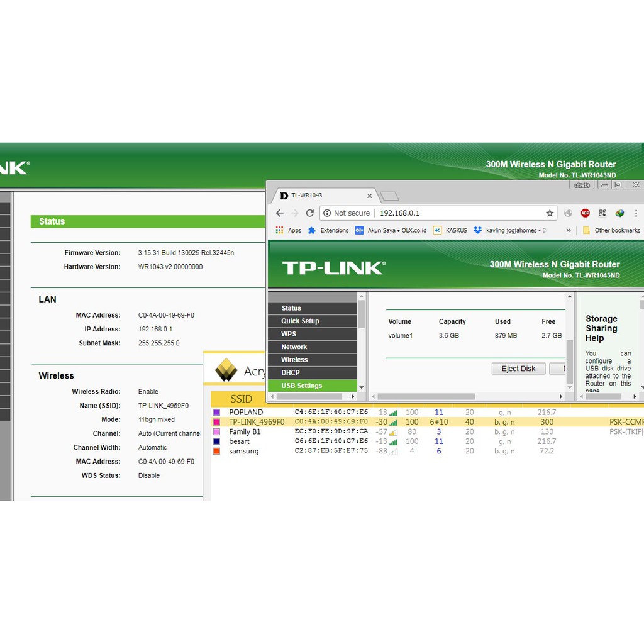Open Network in the router menu

313,347
